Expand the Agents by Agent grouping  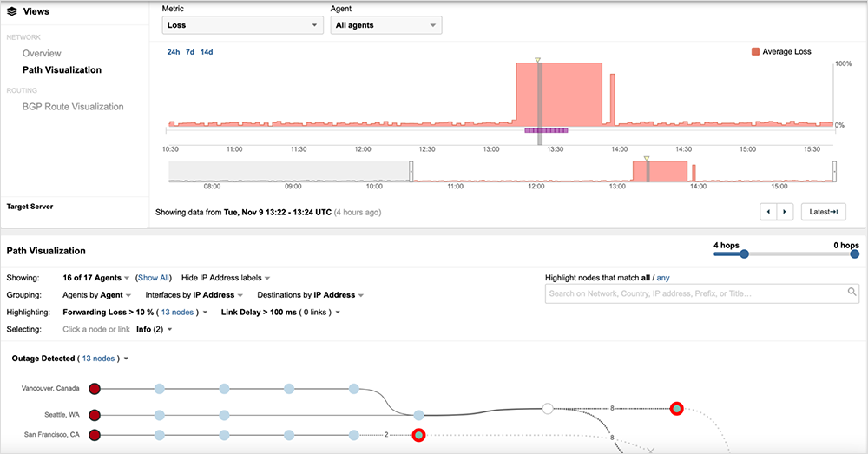96,295
